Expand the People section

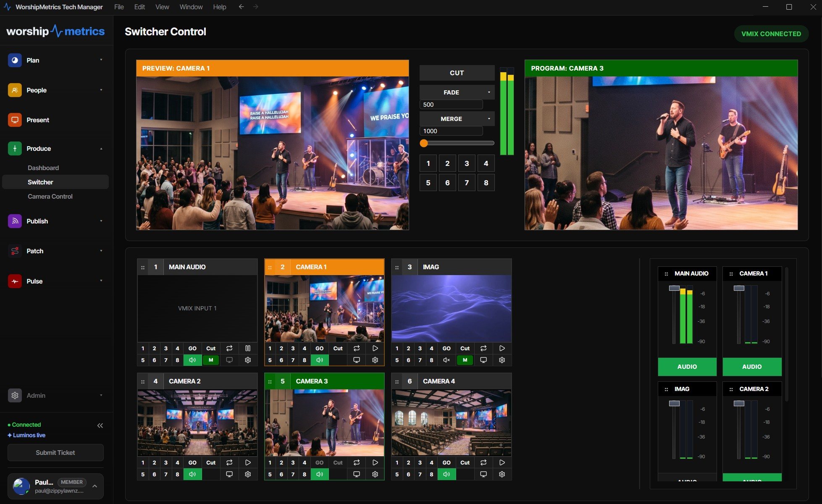pos(101,90)
